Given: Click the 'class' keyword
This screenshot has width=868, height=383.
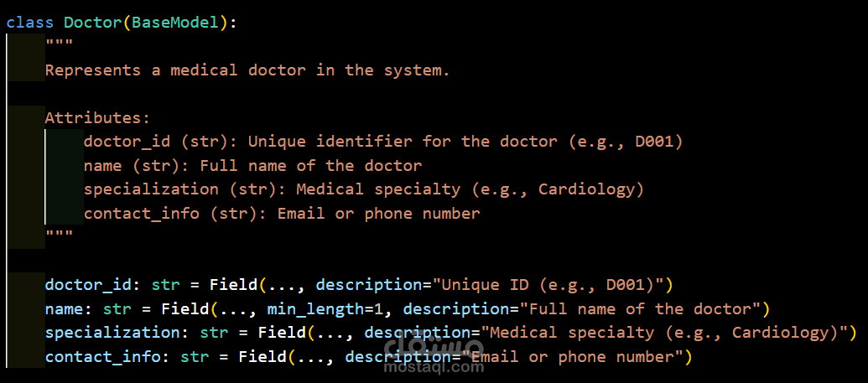Looking at the screenshot, I should coord(29,23).
